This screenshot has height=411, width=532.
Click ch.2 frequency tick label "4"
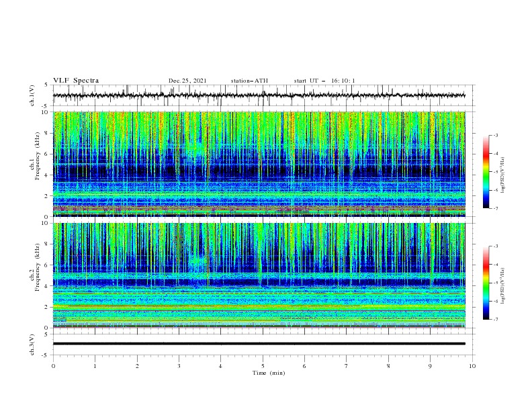[47, 286]
